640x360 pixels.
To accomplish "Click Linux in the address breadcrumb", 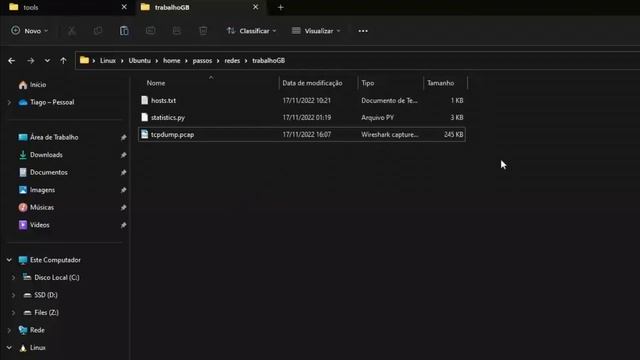I will tap(108, 60).
